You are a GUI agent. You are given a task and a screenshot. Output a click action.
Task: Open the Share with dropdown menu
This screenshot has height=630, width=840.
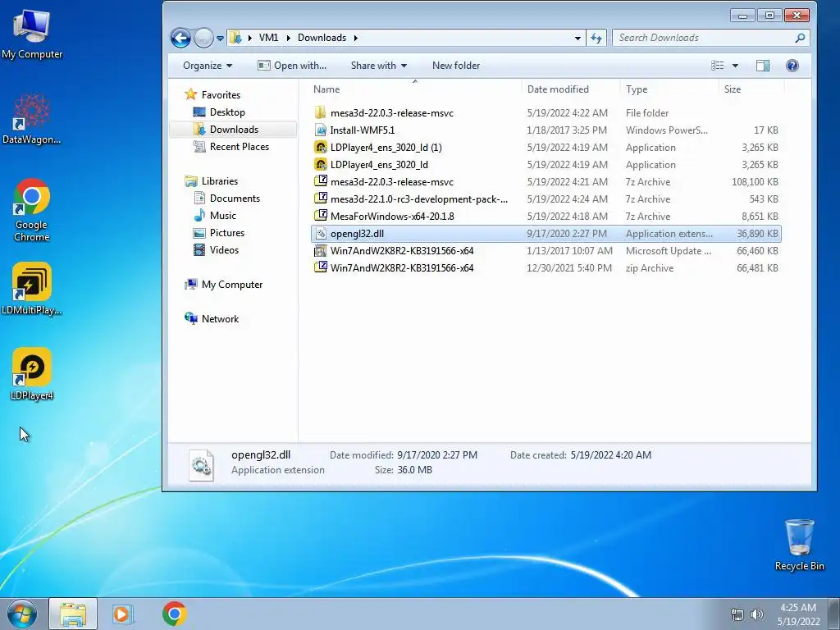point(379,66)
